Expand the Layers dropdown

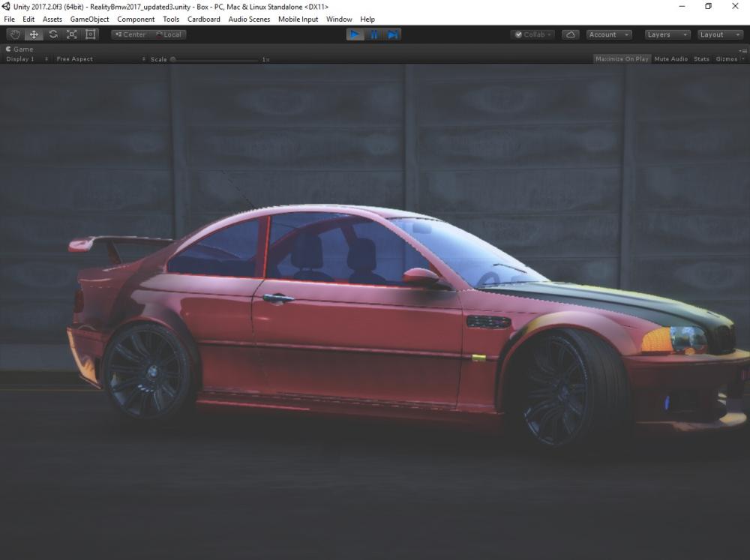point(667,34)
